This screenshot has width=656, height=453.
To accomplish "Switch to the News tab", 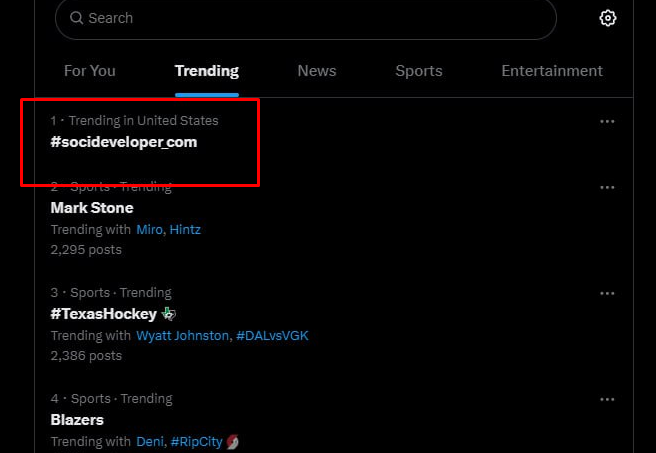I will click(x=317, y=71).
